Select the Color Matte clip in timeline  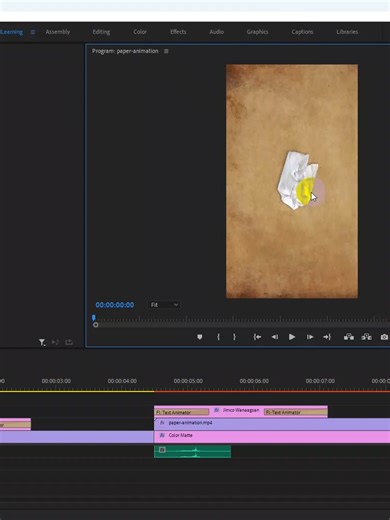(272, 436)
